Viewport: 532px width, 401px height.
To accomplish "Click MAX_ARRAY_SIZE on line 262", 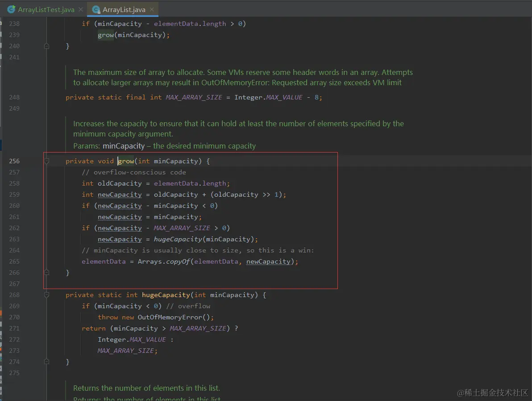I will tap(182, 228).
